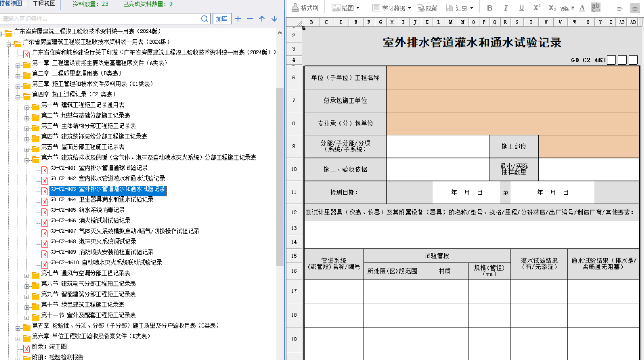Expand 第七节 通风与空调 folder
The height and width of the screenshot is (360, 644).
click(27, 276)
